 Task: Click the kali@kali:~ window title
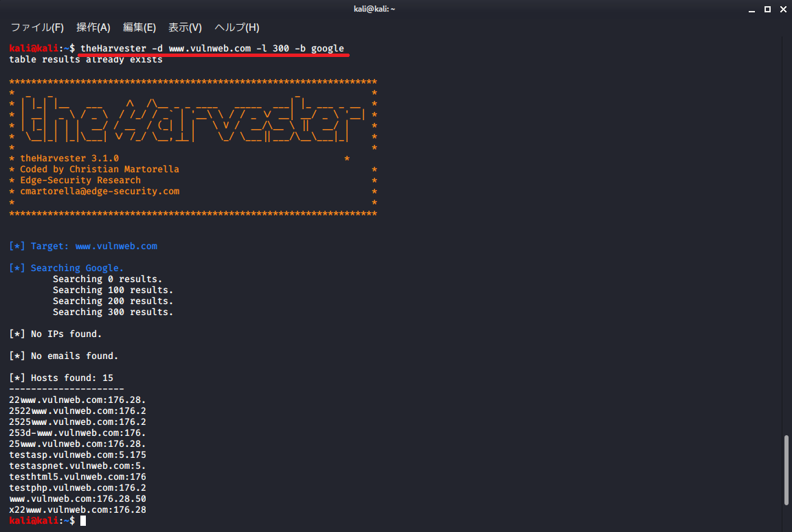click(374, 9)
